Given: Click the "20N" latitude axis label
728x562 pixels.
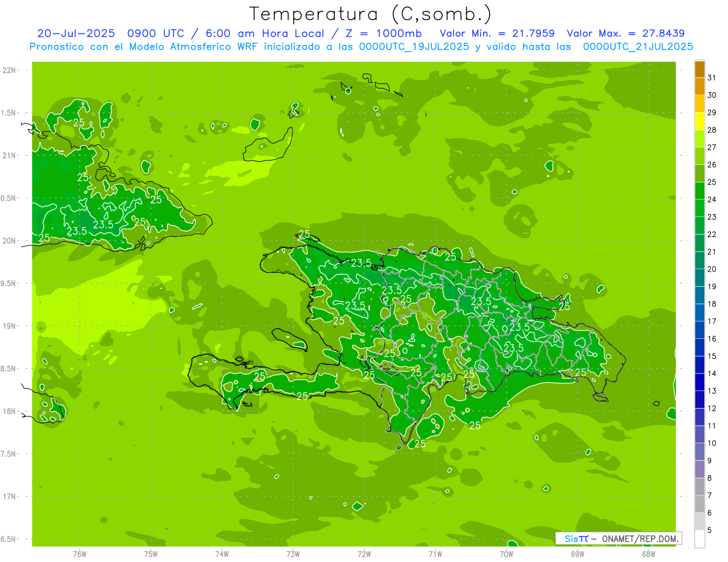Looking at the screenshot, I should pos(10,241).
